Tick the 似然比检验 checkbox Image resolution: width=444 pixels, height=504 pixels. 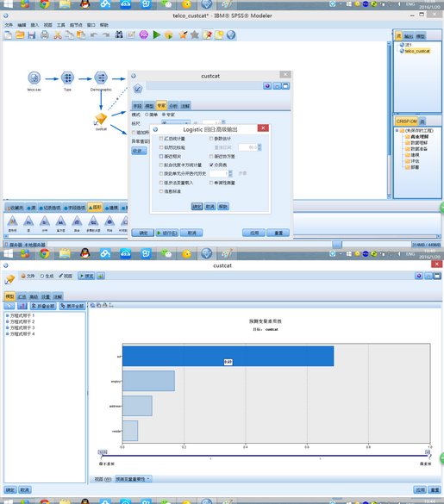[x=161, y=147]
